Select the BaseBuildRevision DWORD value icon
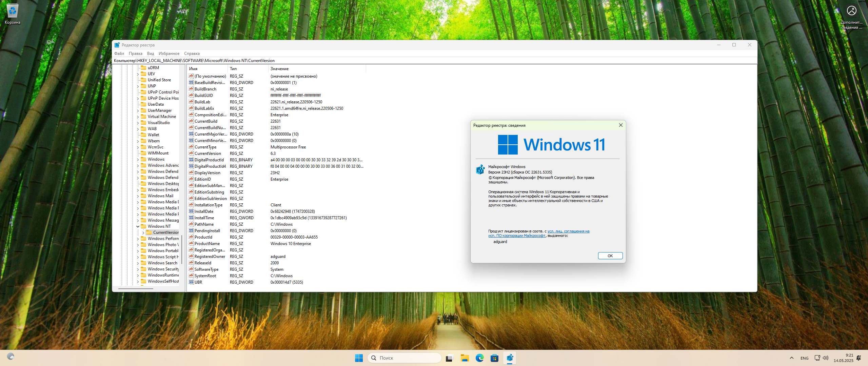 pos(191,82)
